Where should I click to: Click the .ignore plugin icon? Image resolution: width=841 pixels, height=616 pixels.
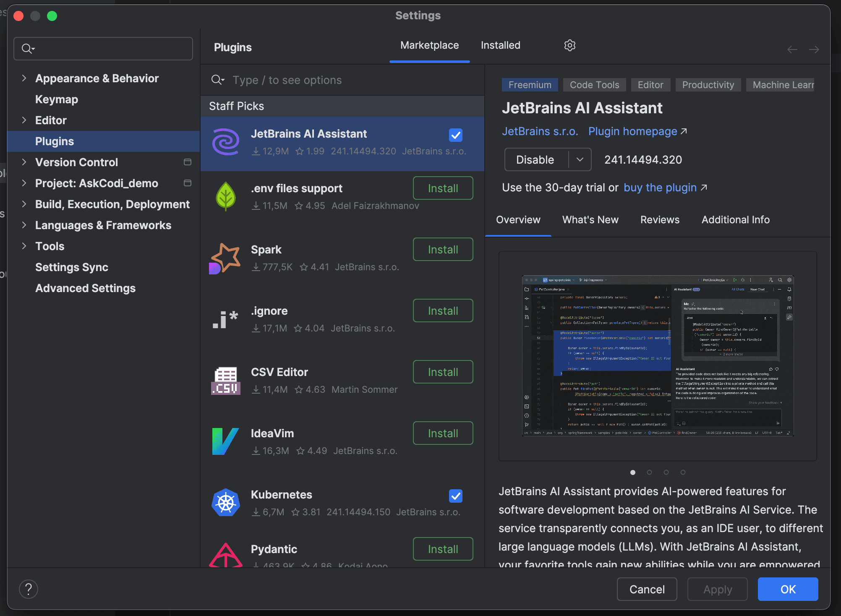click(225, 319)
